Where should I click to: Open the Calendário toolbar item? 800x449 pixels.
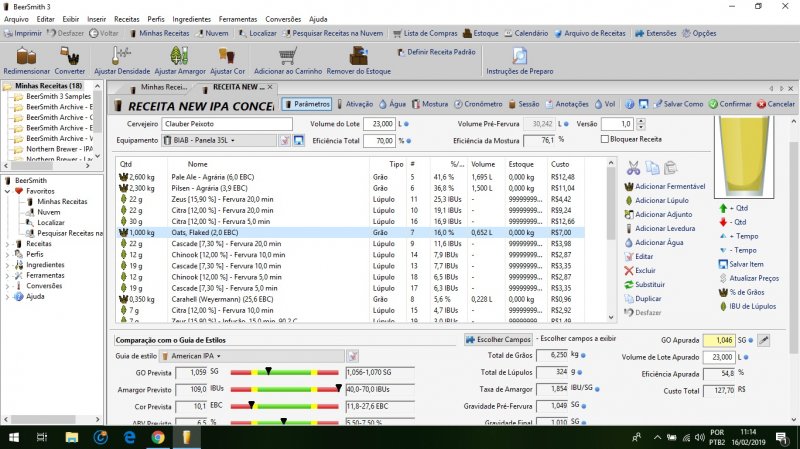pos(526,33)
